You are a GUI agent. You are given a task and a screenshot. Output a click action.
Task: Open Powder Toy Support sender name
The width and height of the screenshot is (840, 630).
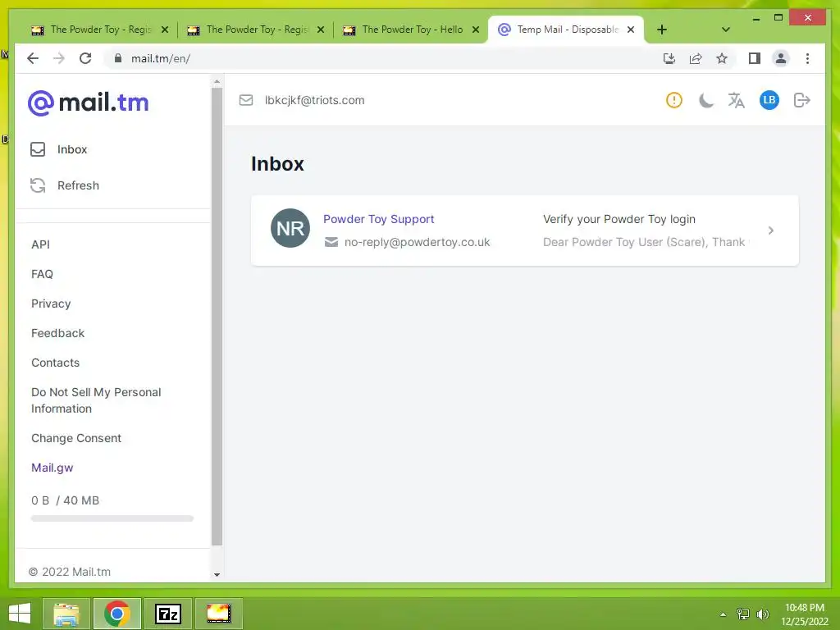click(379, 219)
